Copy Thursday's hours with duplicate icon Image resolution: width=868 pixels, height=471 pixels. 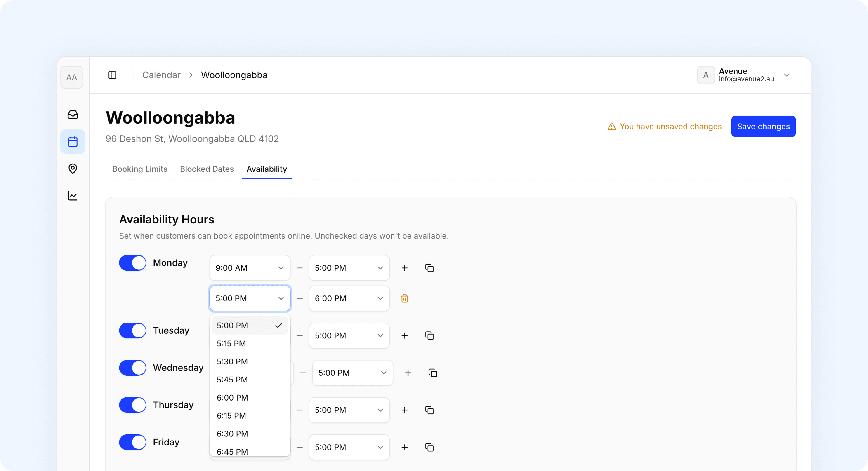429,410
